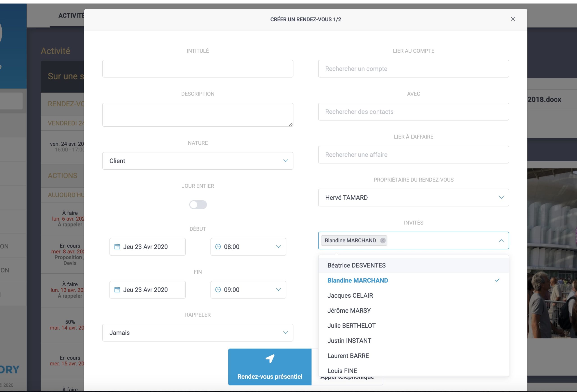Viewport: 577px width, 392px height.
Task: Collapse the Invités dropdown chevron
Action: (501, 241)
